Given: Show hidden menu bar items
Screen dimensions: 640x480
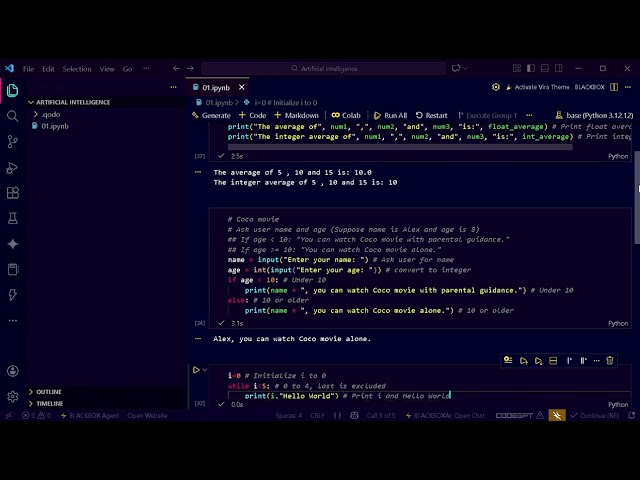Looking at the screenshot, I should [147, 69].
